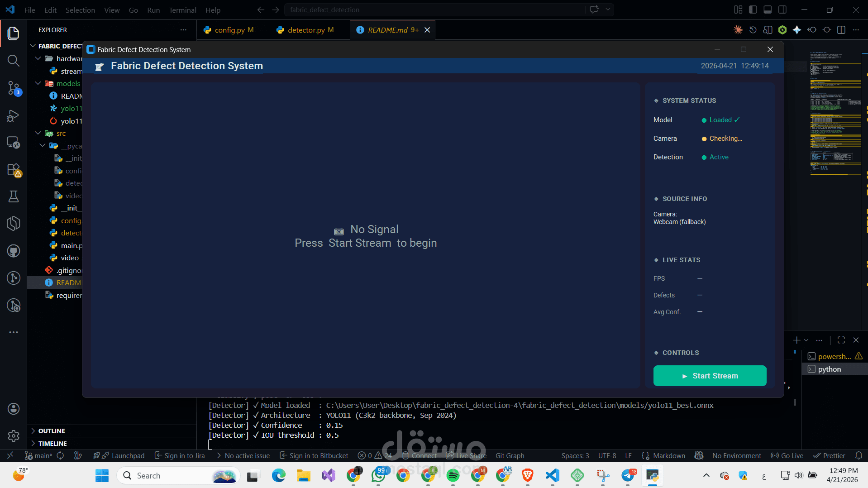
Task: Open Microsoft Edge from the taskbar
Action: (x=278, y=475)
